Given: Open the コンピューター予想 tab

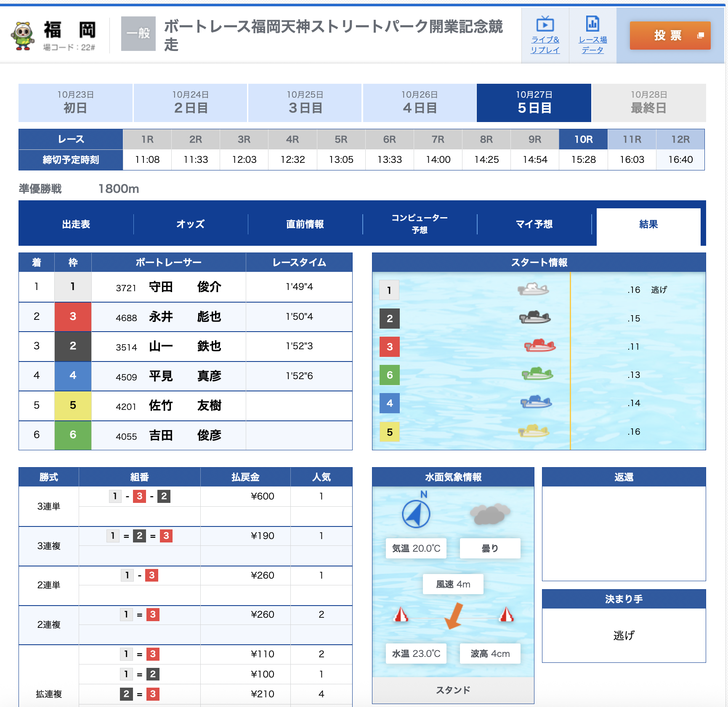Looking at the screenshot, I should click(420, 224).
